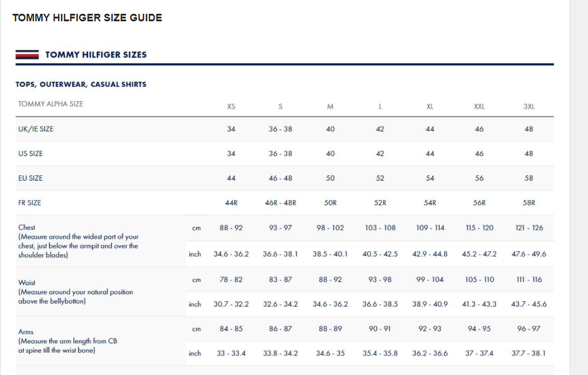This screenshot has height=375, width=588.
Task: Click FR size value 44R
Action: (231, 202)
